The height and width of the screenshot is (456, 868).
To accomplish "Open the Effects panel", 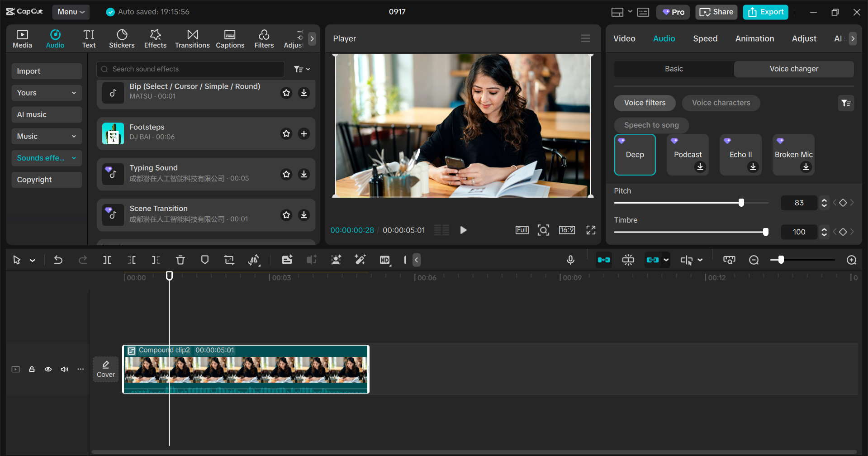I will tap(155, 38).
